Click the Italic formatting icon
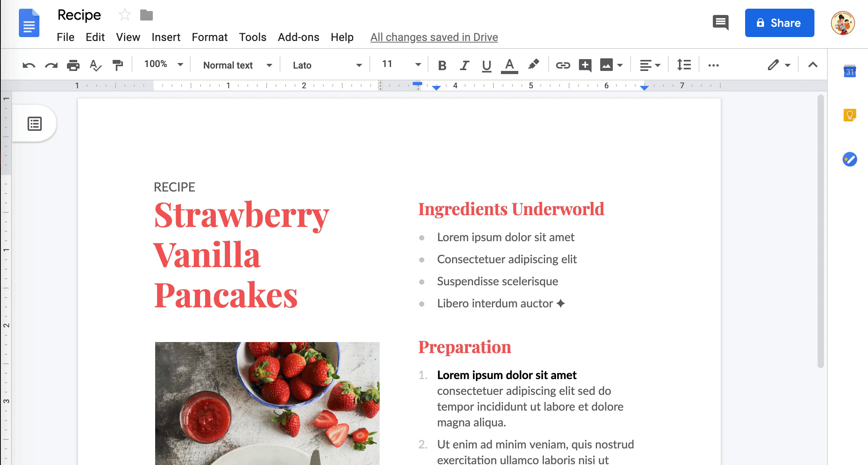868x465 pixels. [x=464, y=64]
